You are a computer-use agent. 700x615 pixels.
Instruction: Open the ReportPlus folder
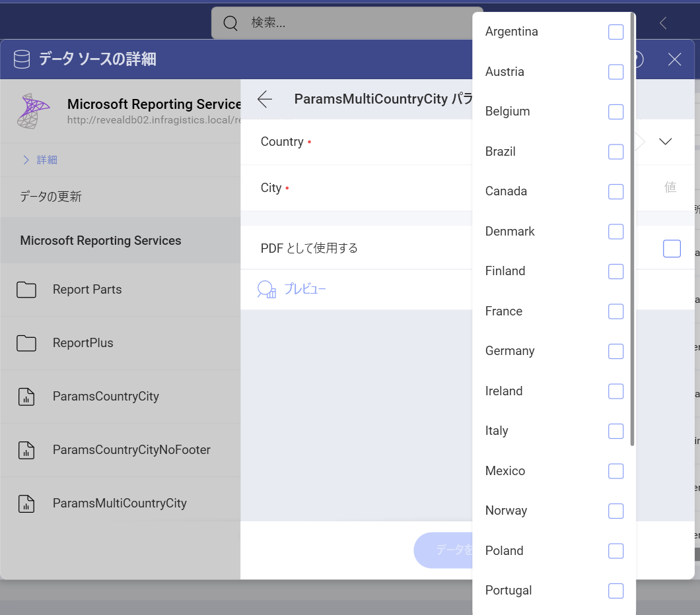click(x=120, y=343)
